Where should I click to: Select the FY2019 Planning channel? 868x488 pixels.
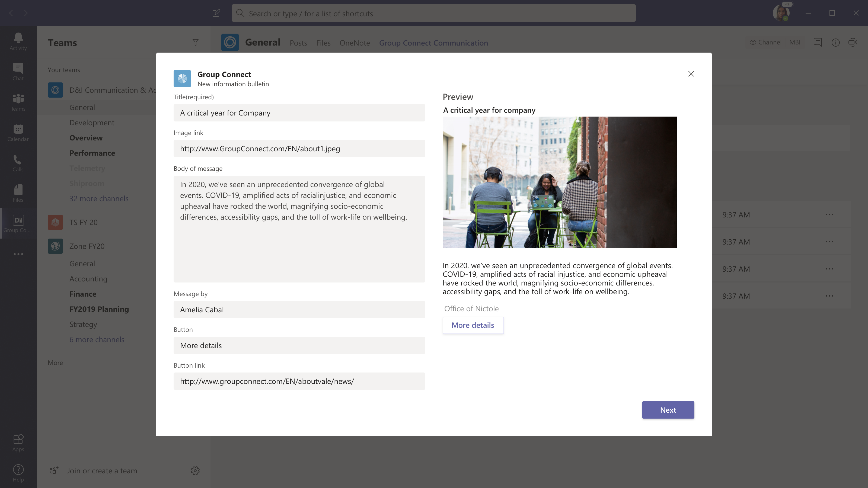[99, 309]
